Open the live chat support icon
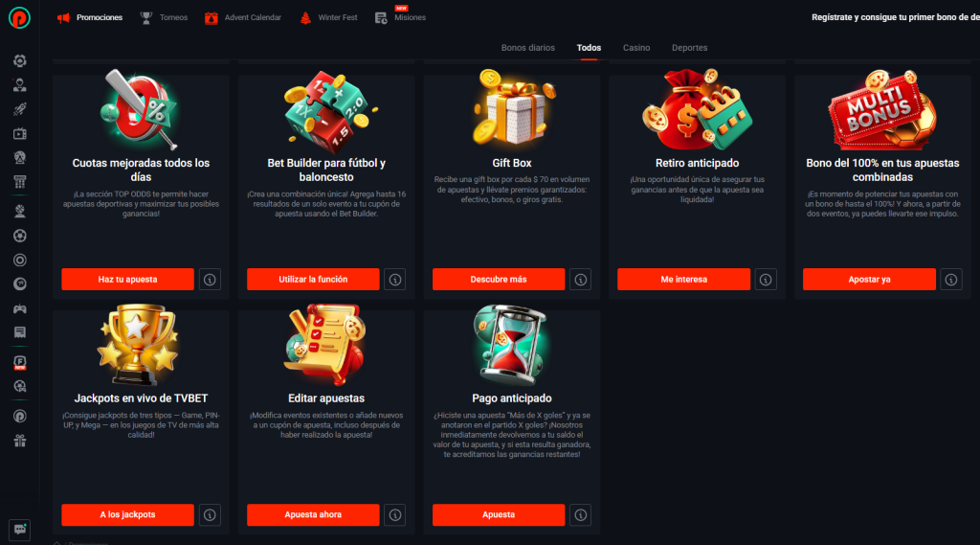This screenshot has height=545, width=980. (20, 530)
